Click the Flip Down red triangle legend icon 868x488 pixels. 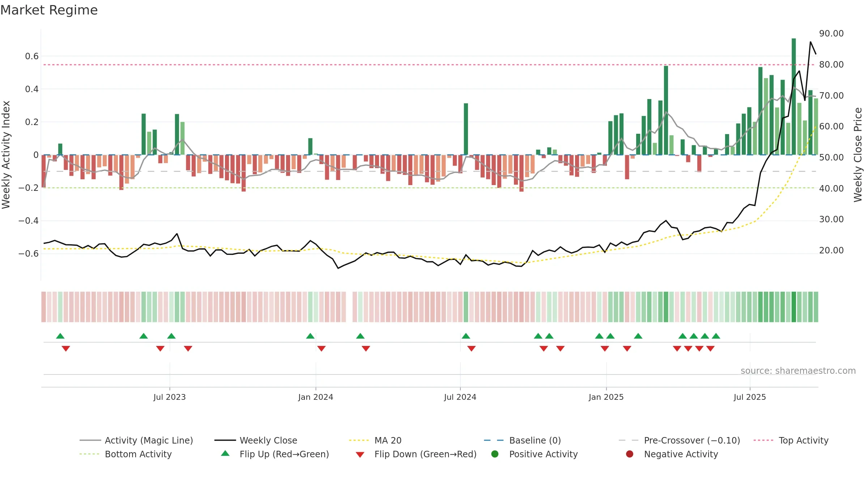coord(360,455)
